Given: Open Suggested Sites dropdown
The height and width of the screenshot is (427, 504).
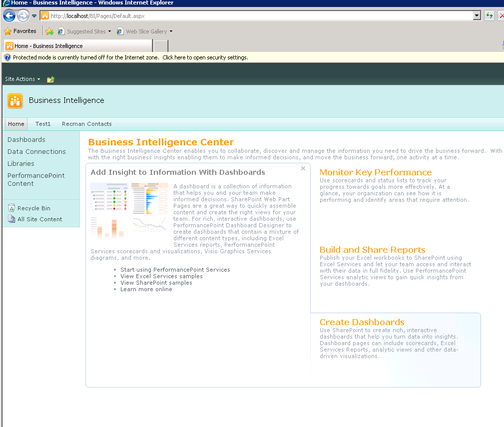Looking at the screenshot, I should [109, 31].
